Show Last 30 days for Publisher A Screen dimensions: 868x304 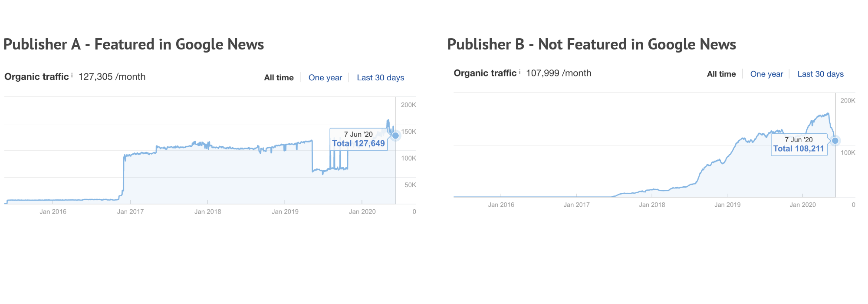[x=381, y=78]
